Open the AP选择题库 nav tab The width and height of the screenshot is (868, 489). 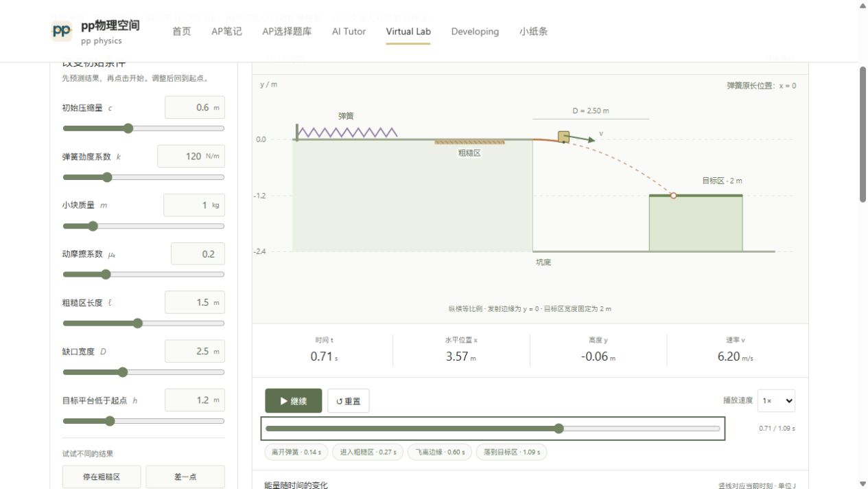click(x=287, y=32)
